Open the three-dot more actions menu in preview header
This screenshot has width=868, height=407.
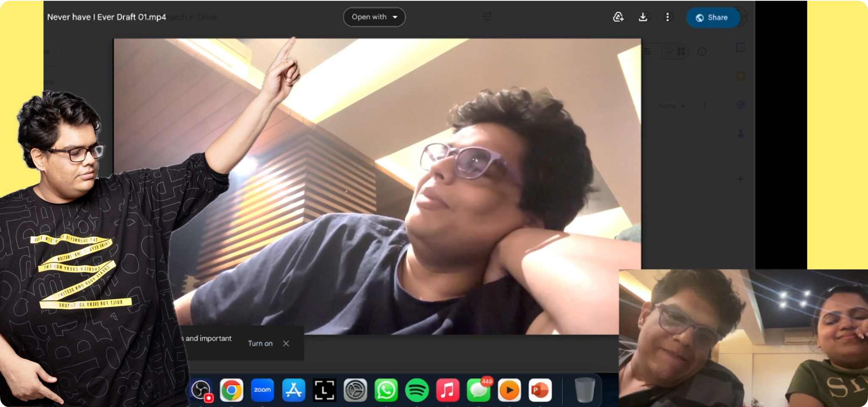pos(668,17)
